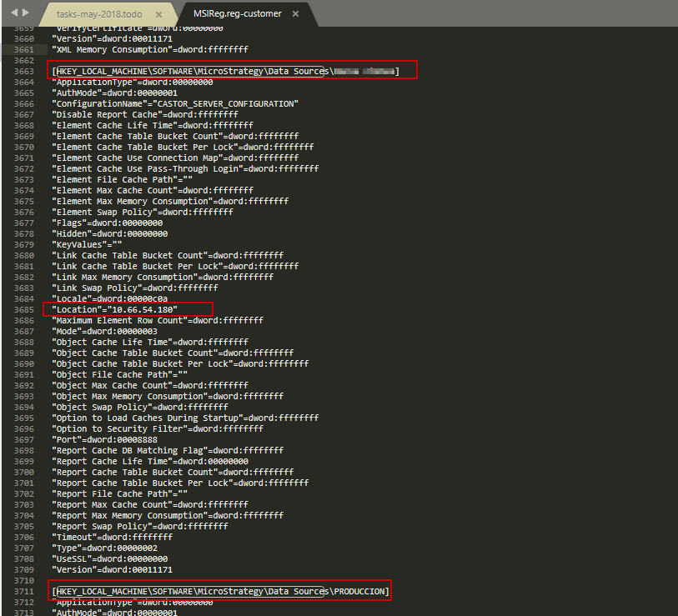Viewport: 678px width, 616px height.
Task: Click the "Locale"=dword:00000c0a line
Action: (x=110, y=298)
